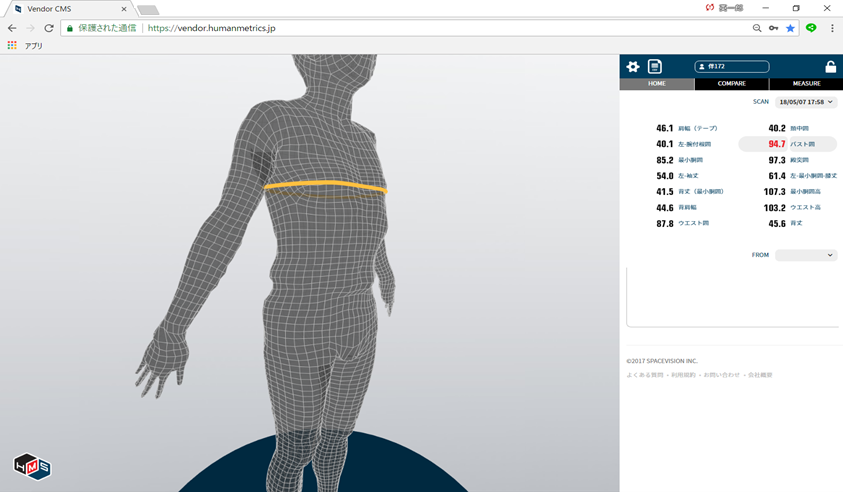The image size is (843, 492).
Task: Select the 54.0 左-袖丈 measurement
Action: [677, 176]
